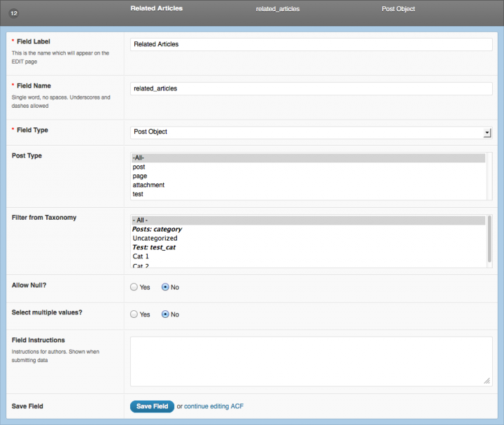Click the taxonomy list scrollbar
Viewport: 504px width, 425px height.
pyautogui.click(x=489, y=239)
